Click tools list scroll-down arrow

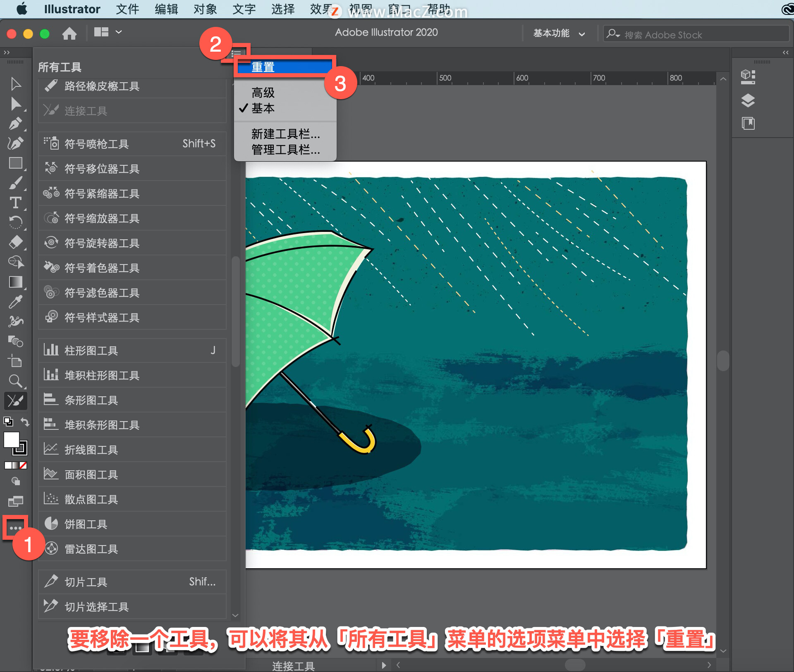pos(235,615)
